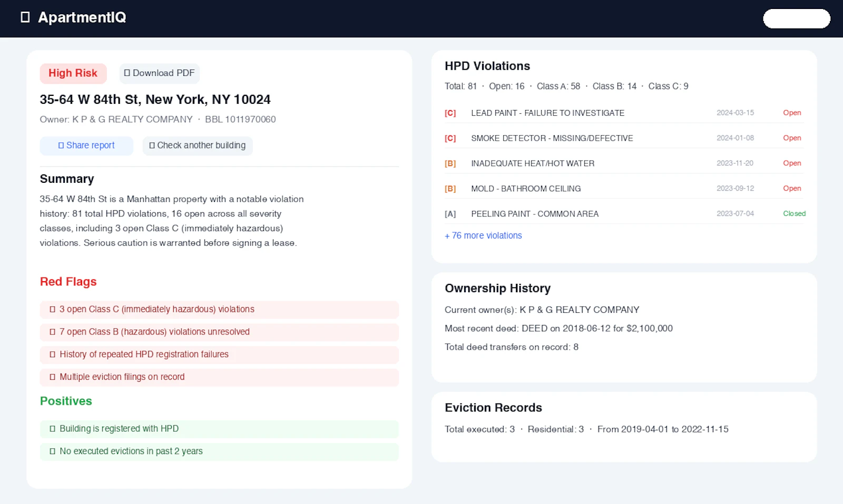Click Current owner(s) line in Ownership History
The width and height of the screenshot is (843, 504).
[542, 310]
